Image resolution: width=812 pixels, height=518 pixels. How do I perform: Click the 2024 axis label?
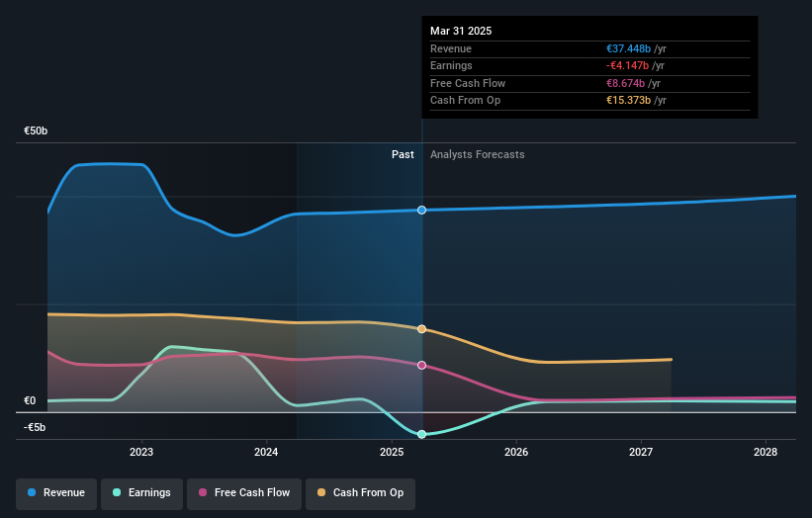click(x=266, y=453)
